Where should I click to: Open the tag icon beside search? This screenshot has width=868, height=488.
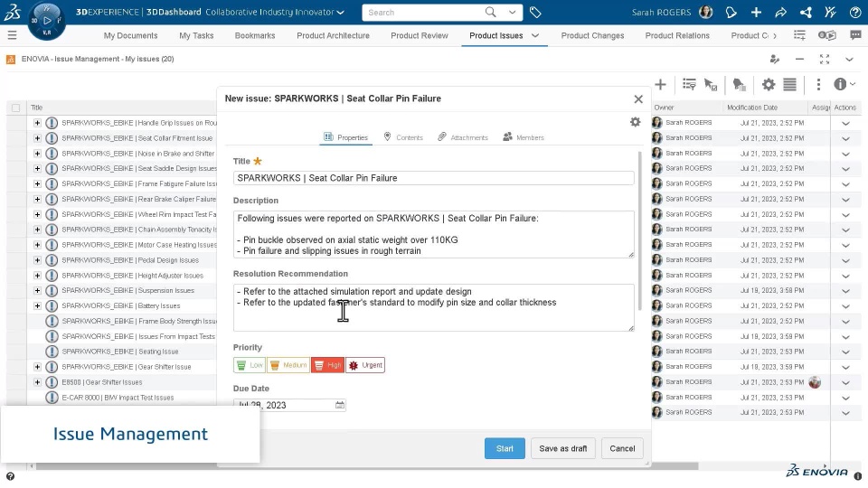pyautogui.click(x=535, y=12)
